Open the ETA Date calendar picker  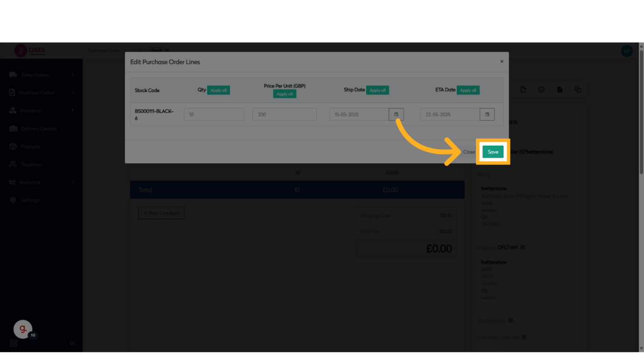click(487, 114)
